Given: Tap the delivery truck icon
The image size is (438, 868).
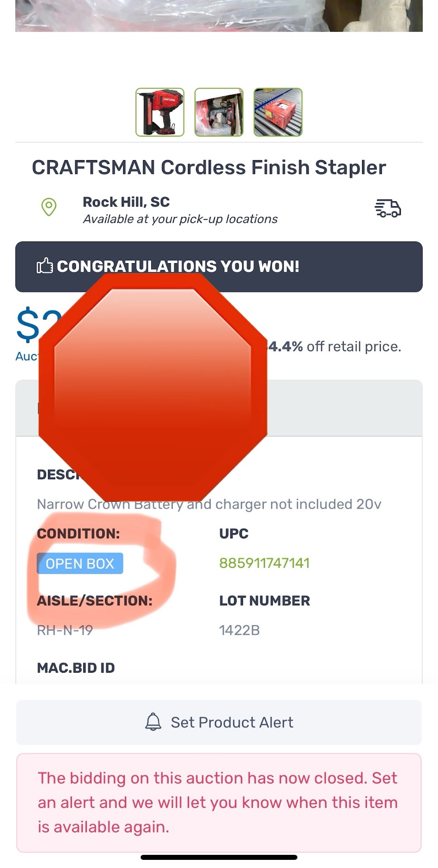Looking at the screenshot, I should (388, 208).
